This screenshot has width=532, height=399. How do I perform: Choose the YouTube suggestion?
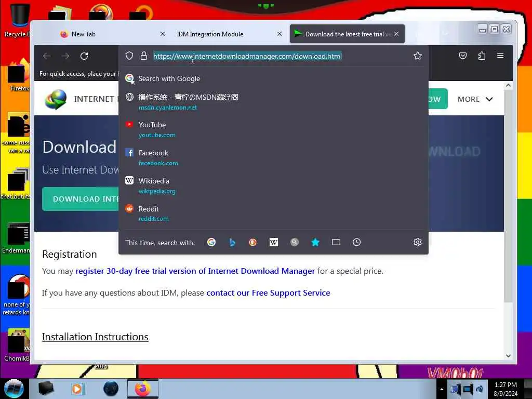[x=273, y=129]
